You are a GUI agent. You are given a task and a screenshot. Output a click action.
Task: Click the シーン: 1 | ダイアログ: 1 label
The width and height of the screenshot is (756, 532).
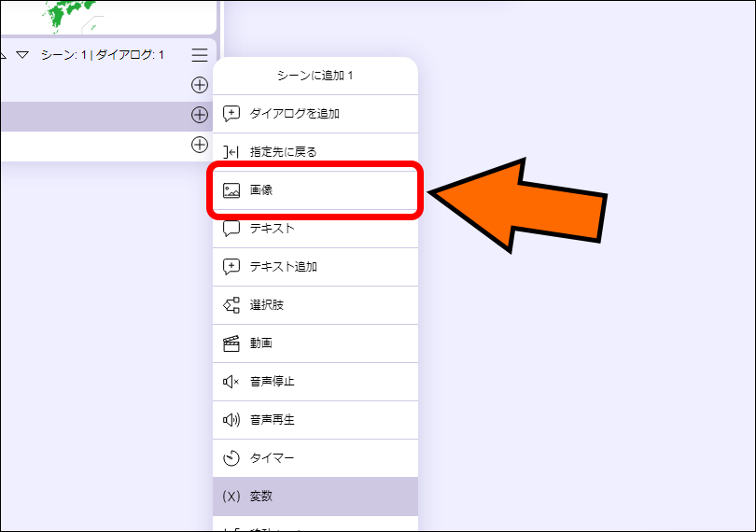point(103,55)
